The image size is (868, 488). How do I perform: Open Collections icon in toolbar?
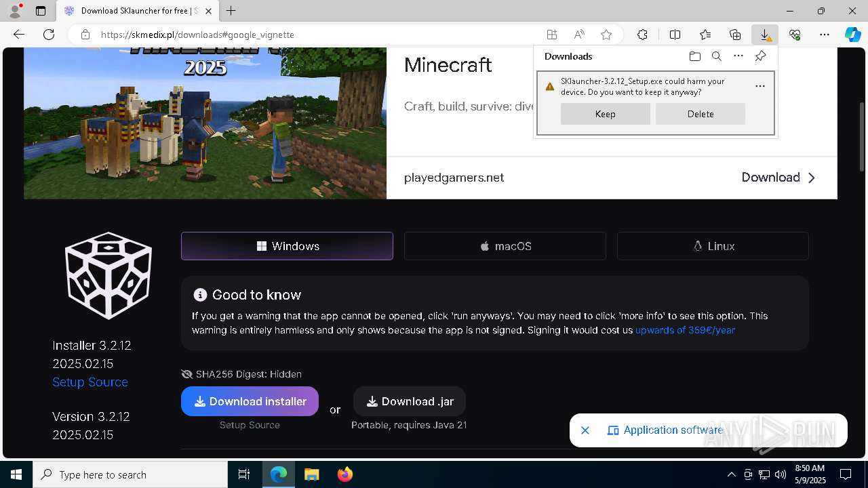pyautogui.click(x=735, y=35)
